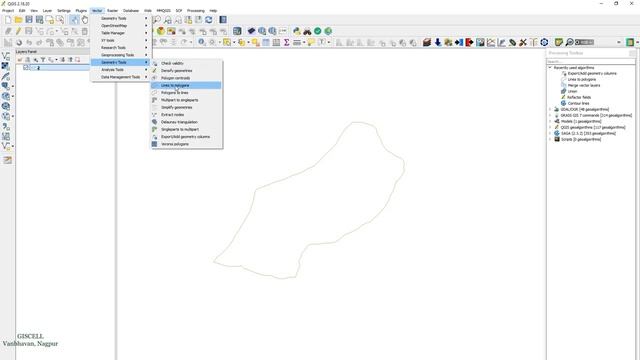640x360 pixels.
Task: Choose Simplify geometries entry
Action: tap(186, 107)
